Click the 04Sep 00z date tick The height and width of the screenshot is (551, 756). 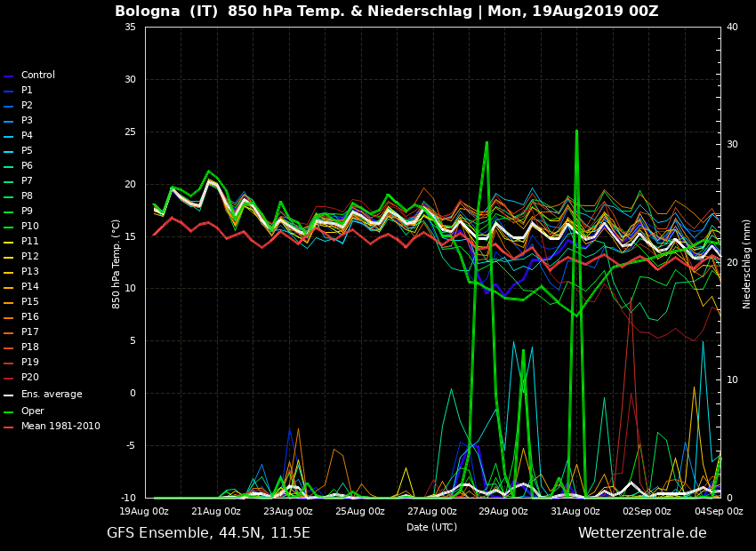[x=719, y=512]
